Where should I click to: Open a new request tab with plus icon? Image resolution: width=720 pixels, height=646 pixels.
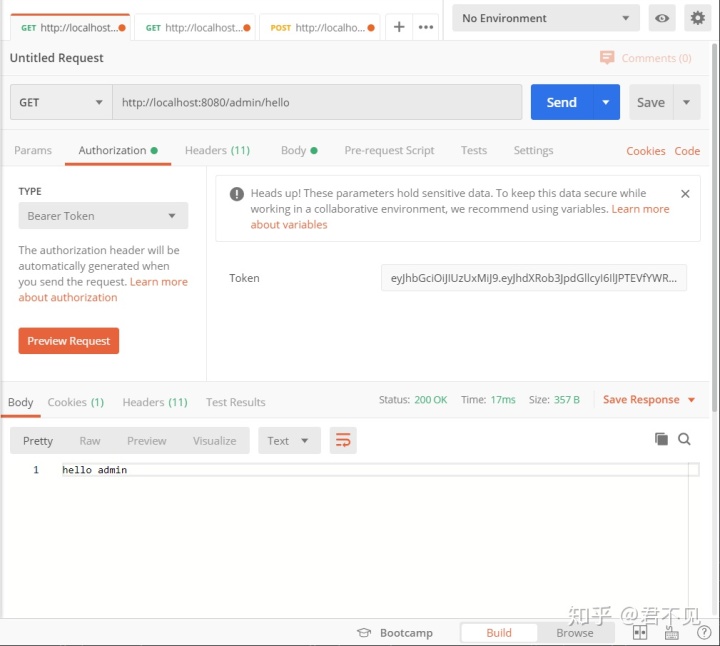[399, 27]
